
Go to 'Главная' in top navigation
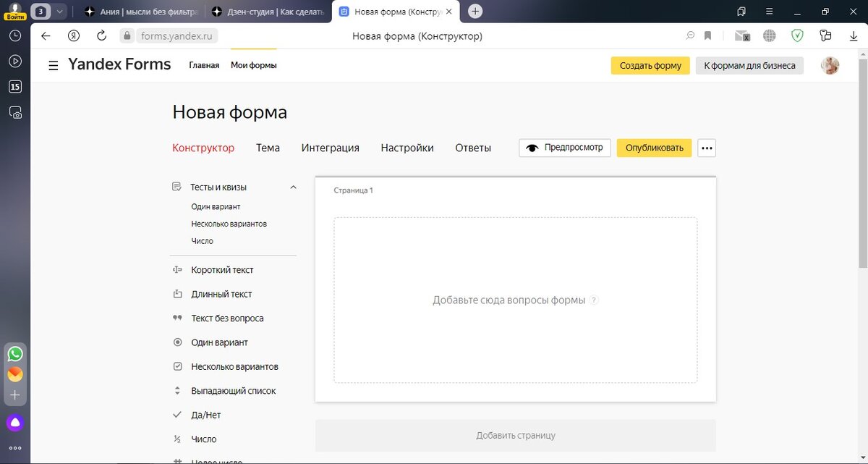[x=204, y=65]
